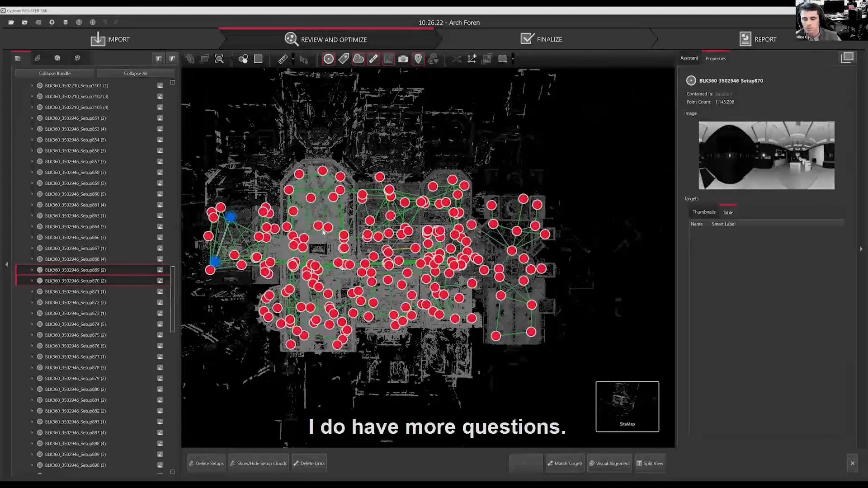Click the info circle icon in the top toolbar
The image size is (868, 488).
coord(93,22)
